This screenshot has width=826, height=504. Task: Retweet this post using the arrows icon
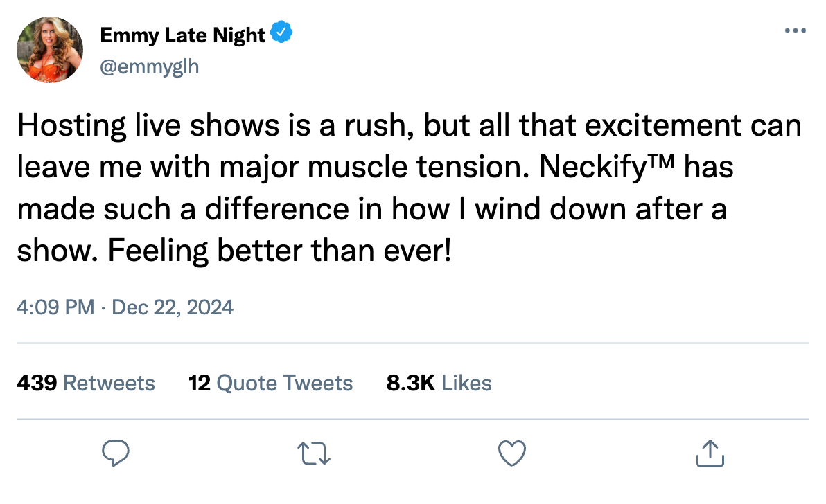click(x=314, y=453)
